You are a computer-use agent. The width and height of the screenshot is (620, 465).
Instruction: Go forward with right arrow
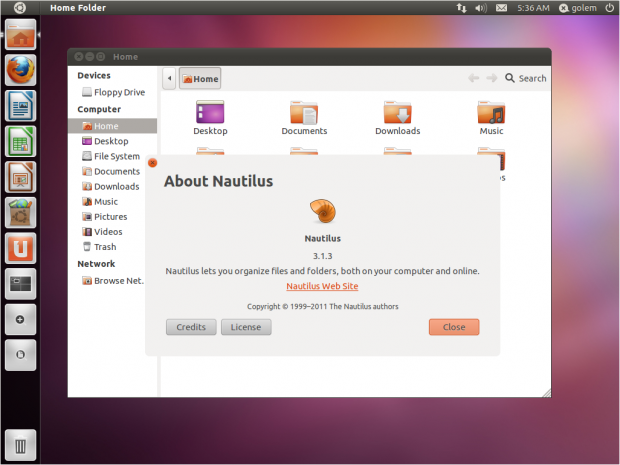point(491,78)
